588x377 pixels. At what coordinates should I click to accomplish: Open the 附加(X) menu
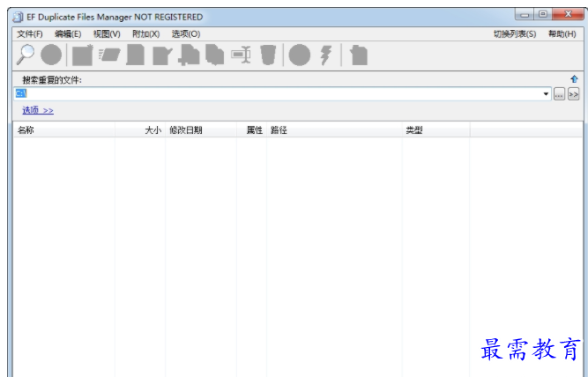(145, 34)
